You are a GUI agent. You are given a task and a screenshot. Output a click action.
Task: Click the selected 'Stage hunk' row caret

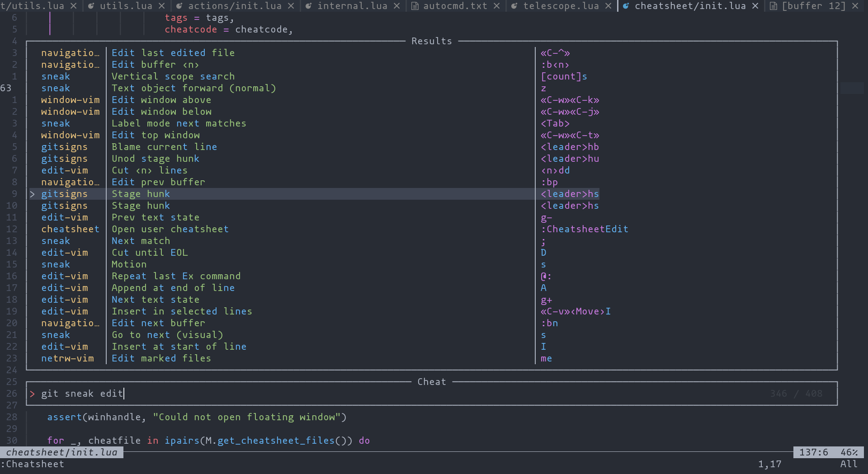click(x=32, y=194)
